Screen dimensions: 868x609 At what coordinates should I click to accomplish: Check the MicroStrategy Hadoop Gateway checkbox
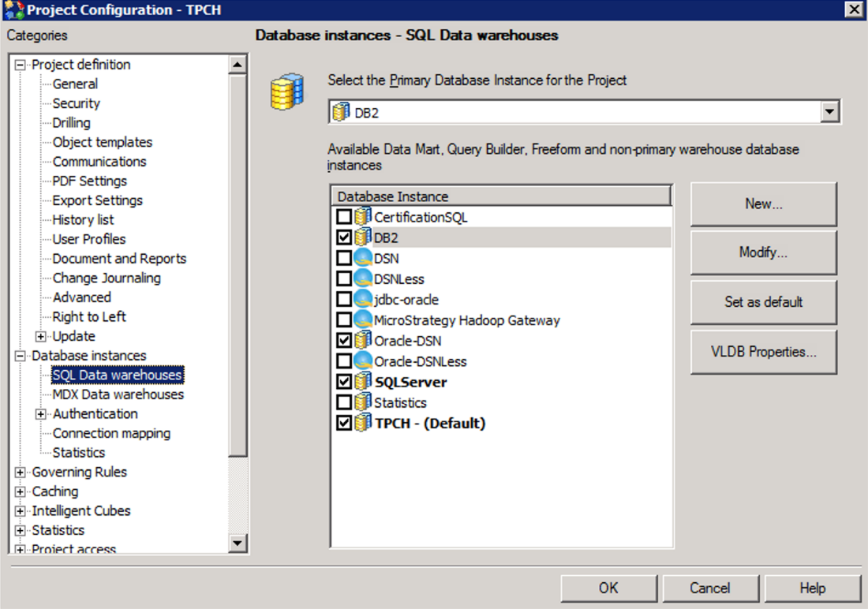[x=344, y=319]
